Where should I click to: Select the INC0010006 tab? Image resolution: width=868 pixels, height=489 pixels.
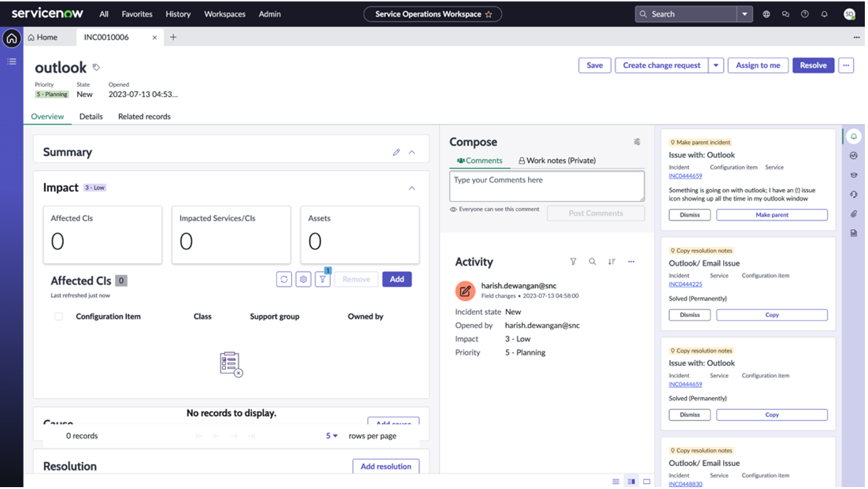pos(107,37)
